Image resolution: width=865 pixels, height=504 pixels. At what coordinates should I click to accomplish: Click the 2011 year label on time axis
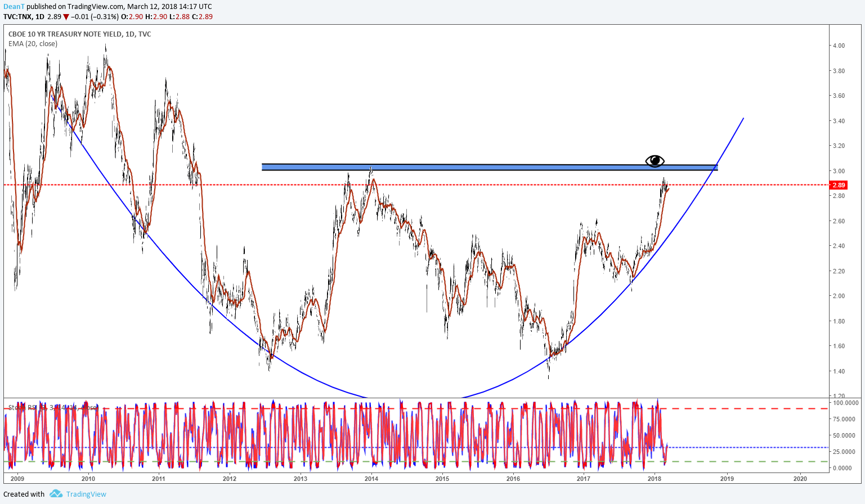159,479
